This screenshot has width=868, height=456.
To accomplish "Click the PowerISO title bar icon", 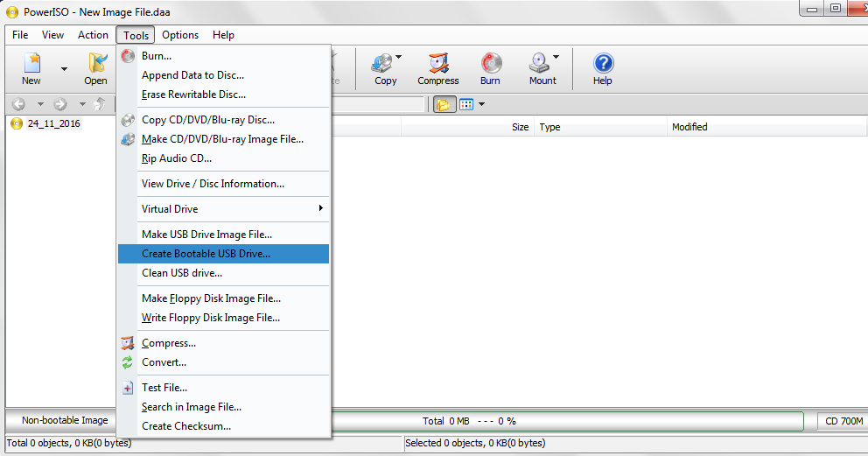I will tap(11, 11).
